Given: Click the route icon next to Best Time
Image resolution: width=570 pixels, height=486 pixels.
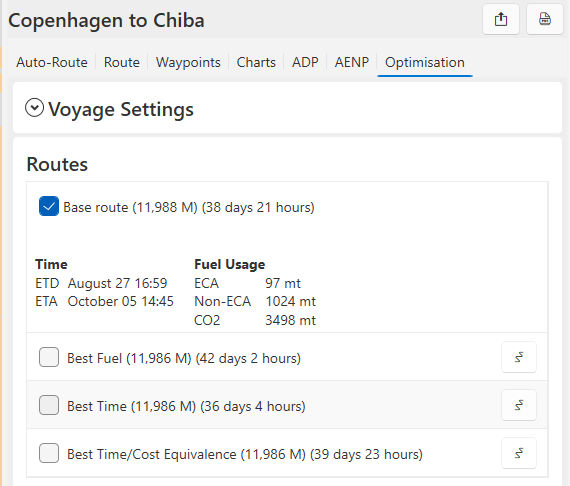Looking at the screenshot, I should pos(519,405).
